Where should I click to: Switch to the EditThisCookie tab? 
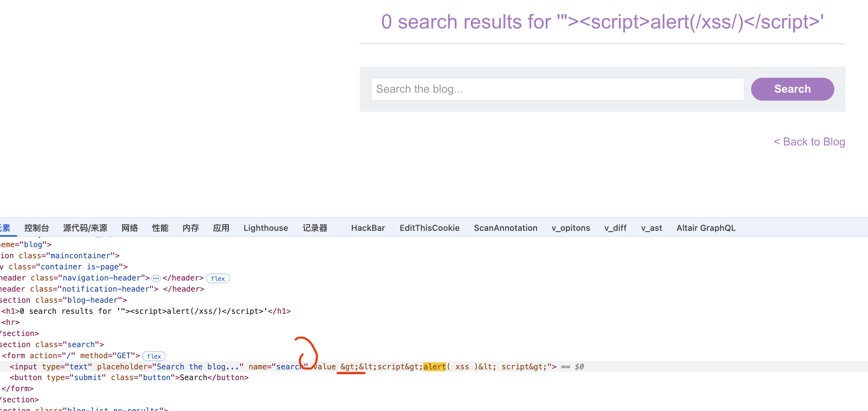tap(429, 228)
